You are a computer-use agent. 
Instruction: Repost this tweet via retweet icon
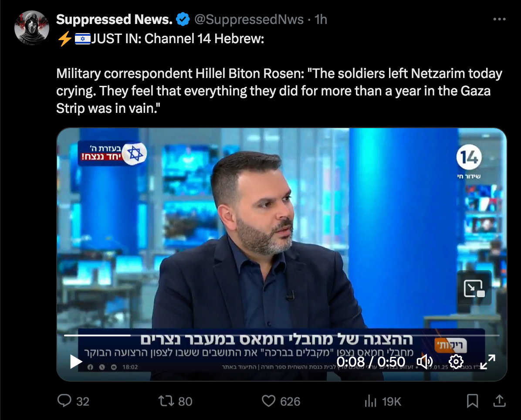[x=166, y=401]
